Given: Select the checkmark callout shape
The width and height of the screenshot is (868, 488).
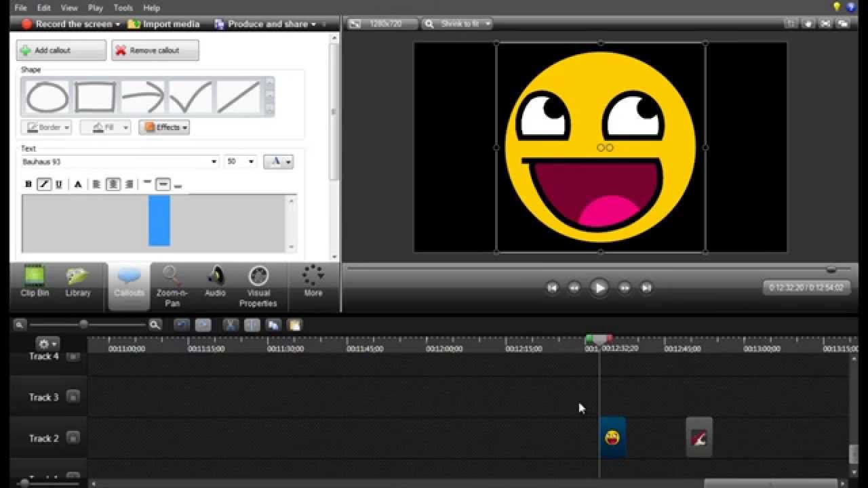Looking at the screenshot, I should pyautogui.click(x=190, y=98).
